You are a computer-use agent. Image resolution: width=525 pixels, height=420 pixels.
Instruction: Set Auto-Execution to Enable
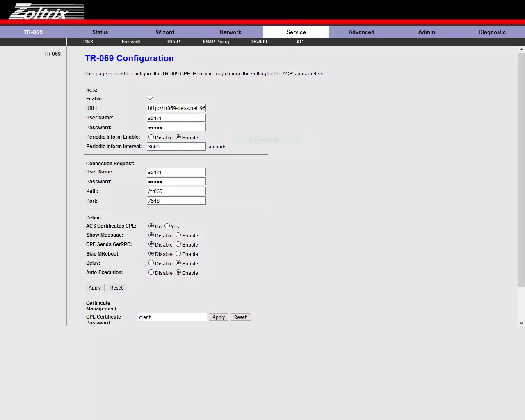coord(178,272)
